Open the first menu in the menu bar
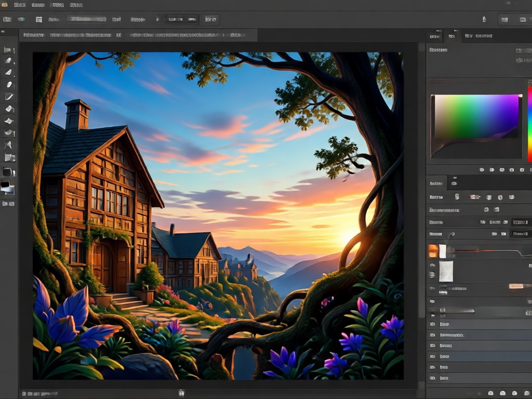The image size is (532, 399). pyautogui.click(x=20, y=5)
